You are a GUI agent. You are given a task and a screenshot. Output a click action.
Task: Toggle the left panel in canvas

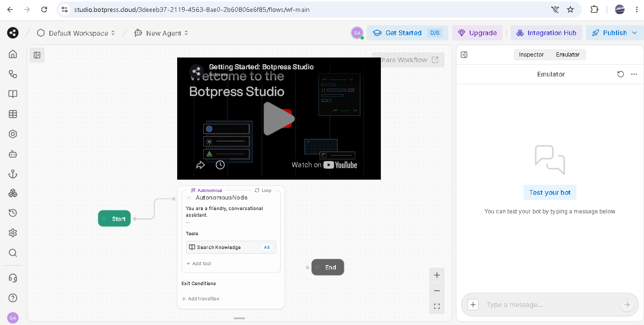pyautogui.click(x=37, y=55)
